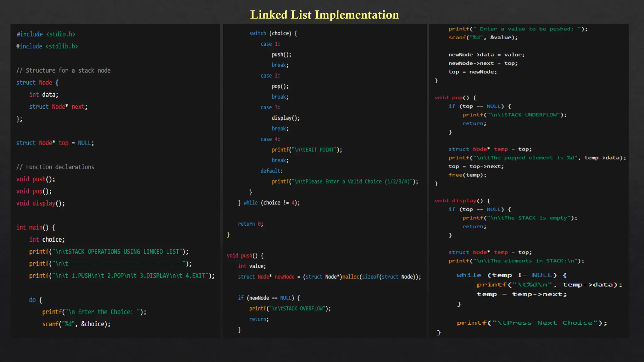Click the void pop(); declaration
Screen dimensions: 644x362
[x=34, y=191]
